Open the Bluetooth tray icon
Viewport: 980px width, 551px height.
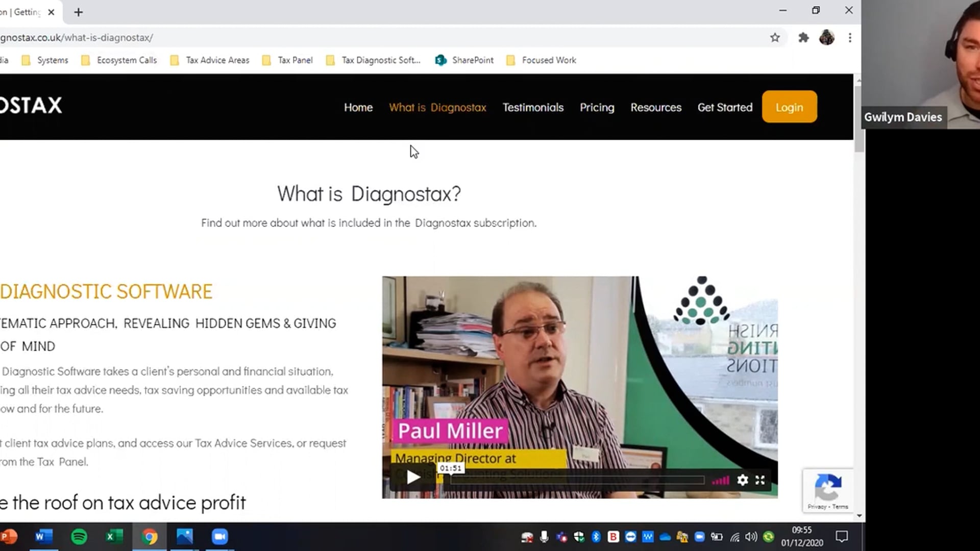[x=596, y=537]
